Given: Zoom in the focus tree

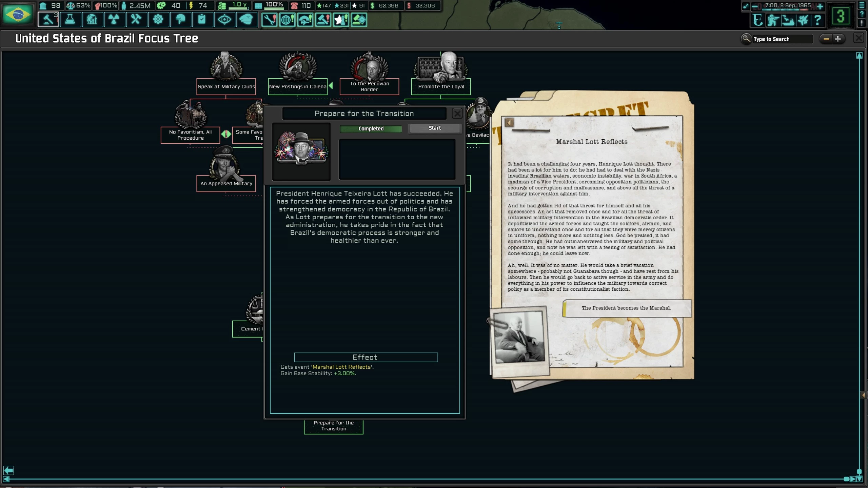Looking at the screenshot, I should point(838,39).
